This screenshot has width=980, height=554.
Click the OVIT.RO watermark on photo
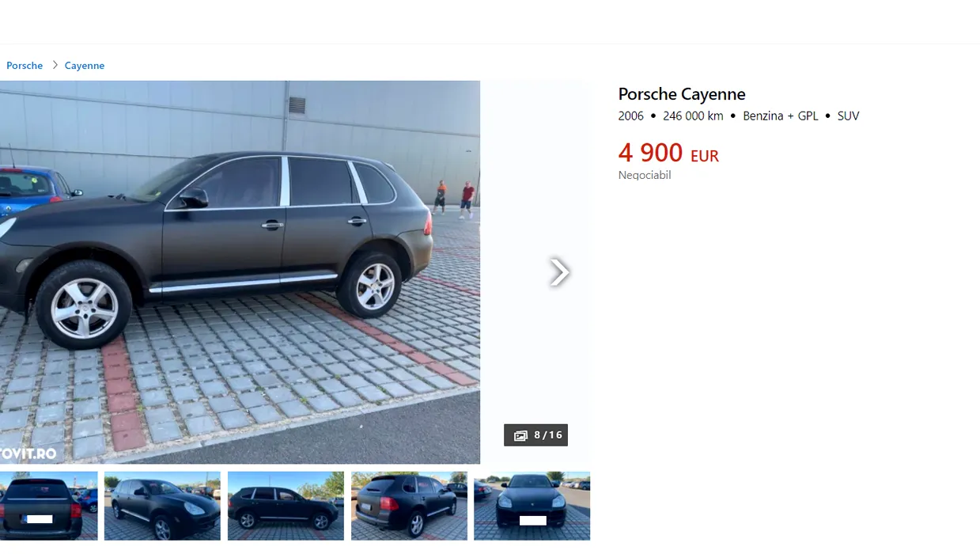[x=28, y=453]
